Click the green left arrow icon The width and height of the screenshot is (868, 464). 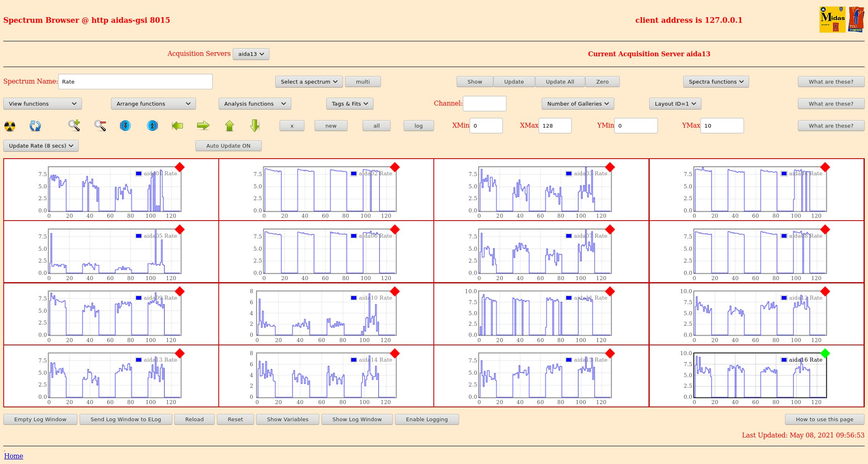[178, 126]
